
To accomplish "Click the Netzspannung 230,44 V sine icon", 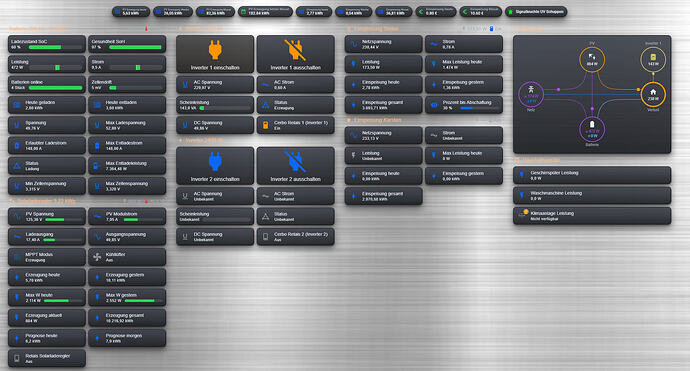I will [x=353, y=44].
